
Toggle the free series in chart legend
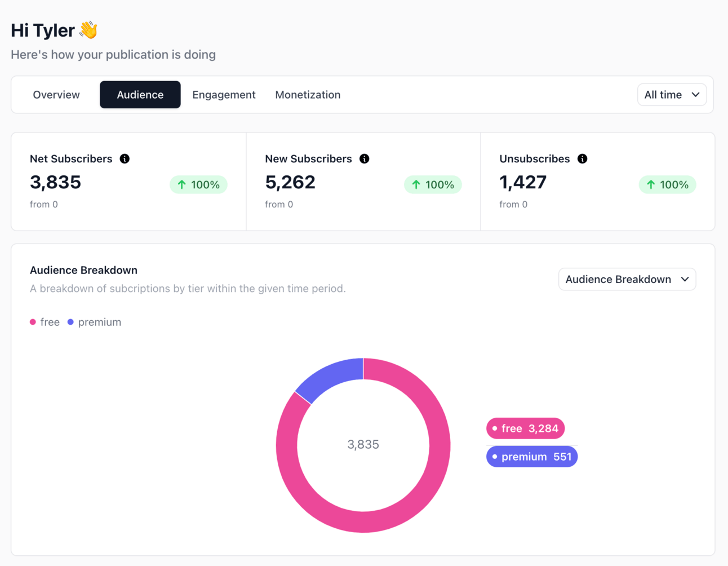(45, 322)
